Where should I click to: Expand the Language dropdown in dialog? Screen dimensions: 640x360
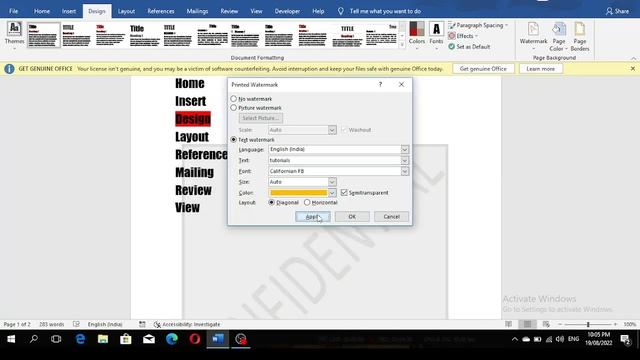click(x=404, y=149)
